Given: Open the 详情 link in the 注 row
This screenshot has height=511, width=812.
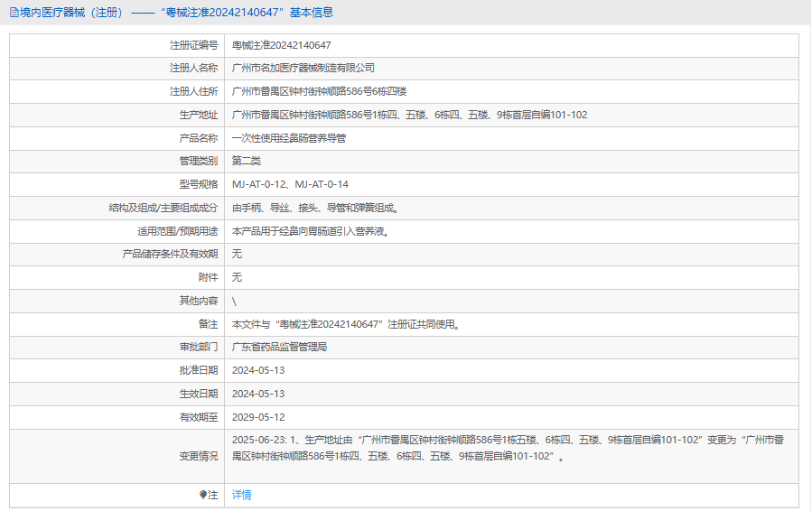Looking at the screenshot, I should pyautogui.click(x=241, y=495).
